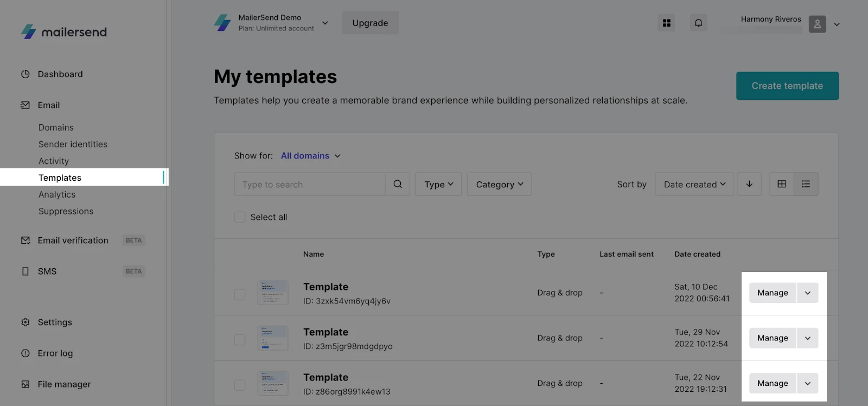The image size is (868, 406).
Task: Open Analytics in the sidebar
Action: [57, 194]
